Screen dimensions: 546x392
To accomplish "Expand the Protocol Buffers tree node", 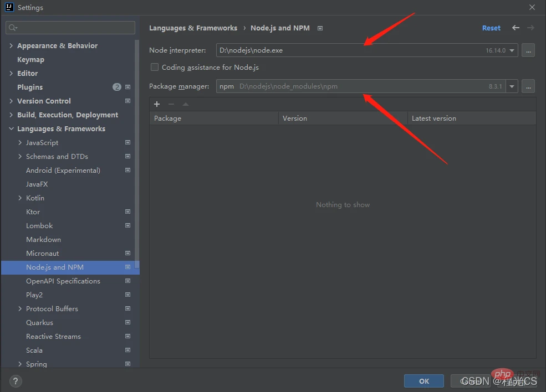I will coord(20,308).
